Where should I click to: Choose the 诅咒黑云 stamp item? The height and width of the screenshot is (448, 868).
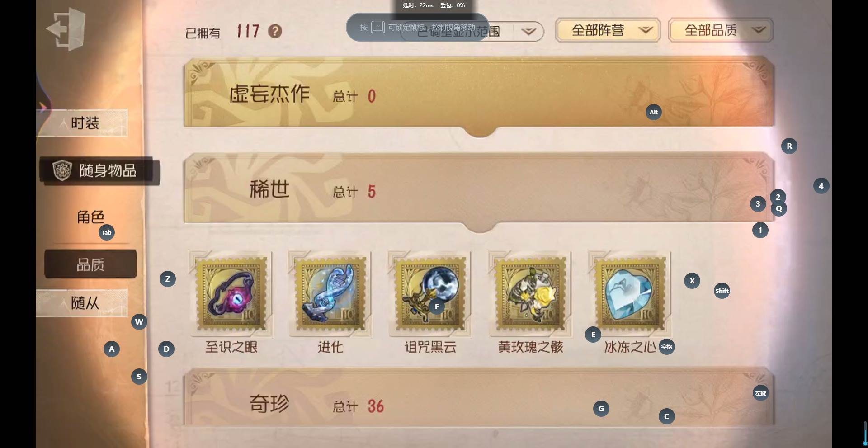pos(430,293)
